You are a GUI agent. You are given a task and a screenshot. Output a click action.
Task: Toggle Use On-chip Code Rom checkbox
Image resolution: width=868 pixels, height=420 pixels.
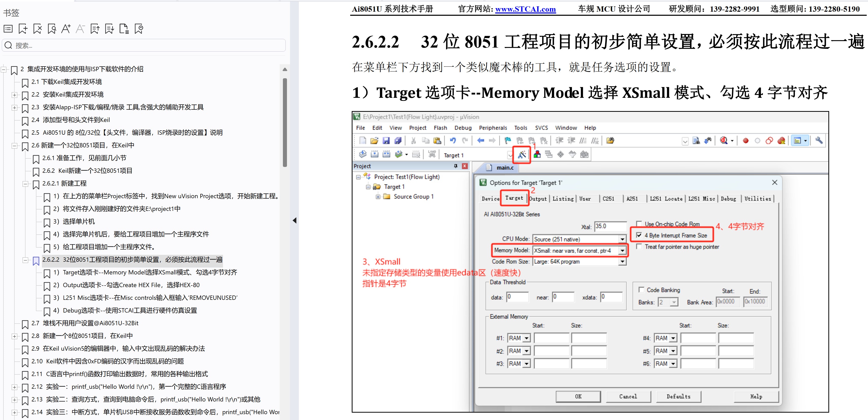pos(639,224)
